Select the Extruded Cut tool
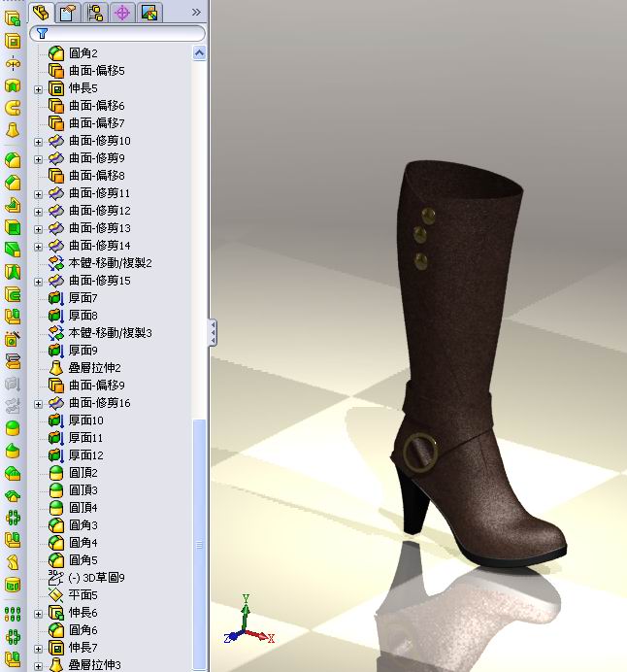 coord(13,42)
